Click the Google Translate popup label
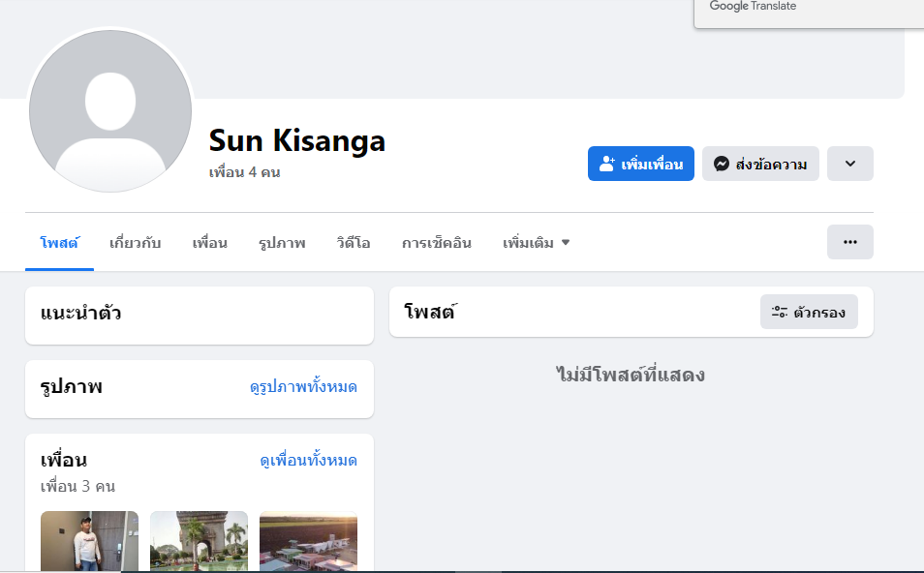Screen dimensions: 924x573 coord(753,6)
